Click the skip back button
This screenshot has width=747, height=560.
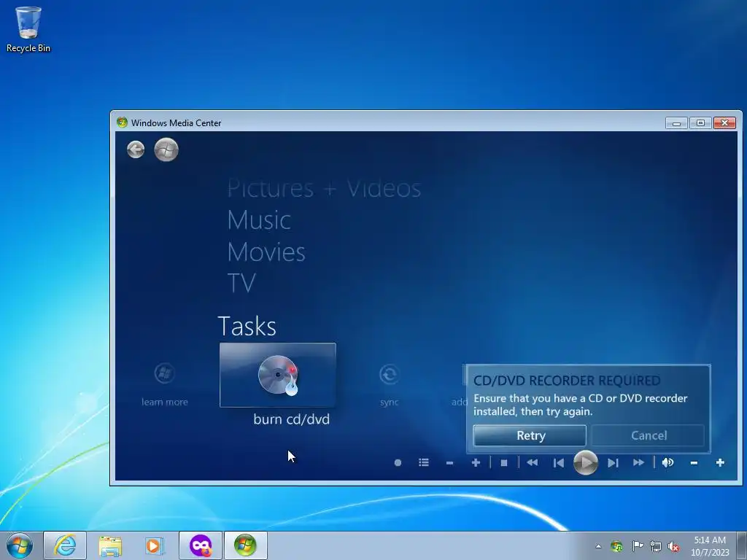pyautogui.click(x=558, y=462)
